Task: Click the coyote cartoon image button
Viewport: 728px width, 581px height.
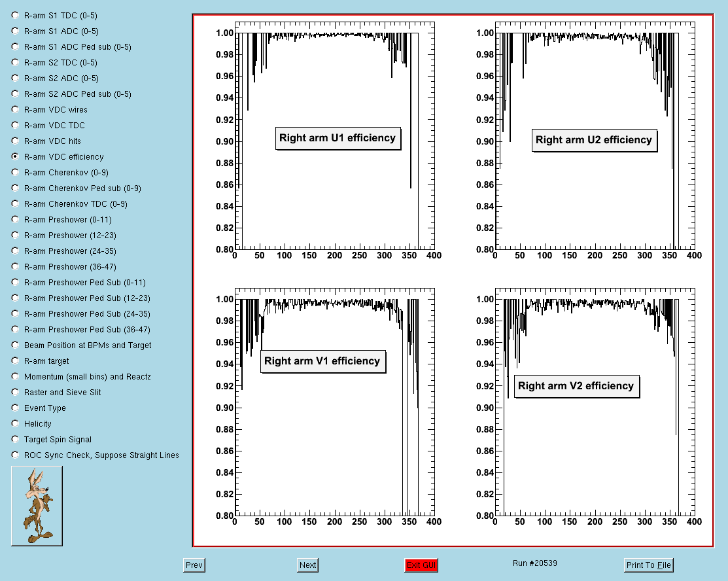Action: 37,506
